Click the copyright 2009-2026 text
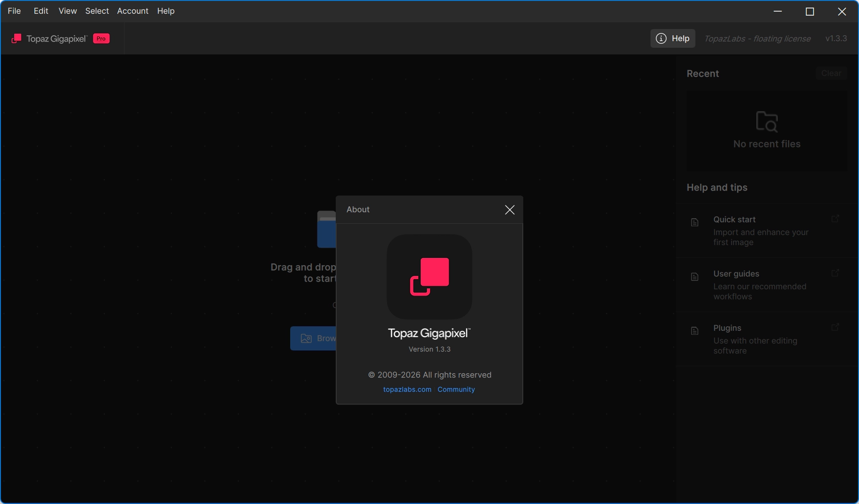 pos(429,375)
